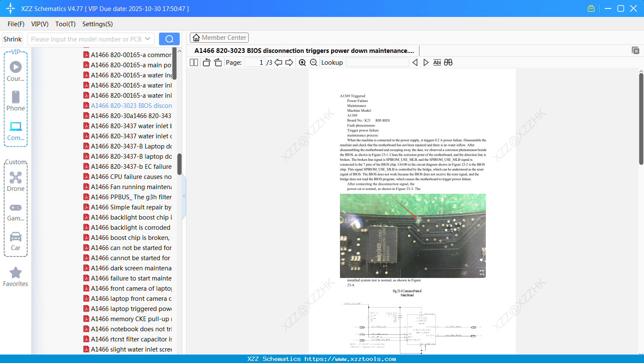Open file 'A1466 backlight boost chip i'
644x363 pixels.
[127, 217]
